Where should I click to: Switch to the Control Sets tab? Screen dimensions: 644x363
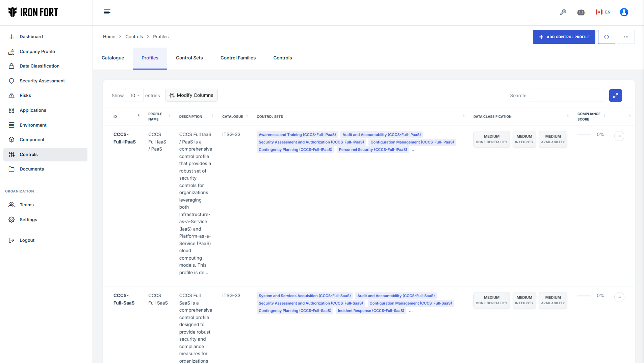189,58
